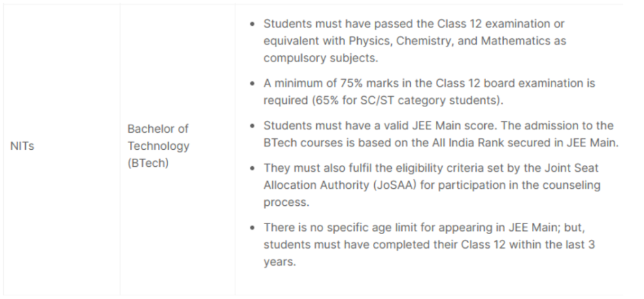
Task: Click the first bullet point marker
Action: pos(253,25)
